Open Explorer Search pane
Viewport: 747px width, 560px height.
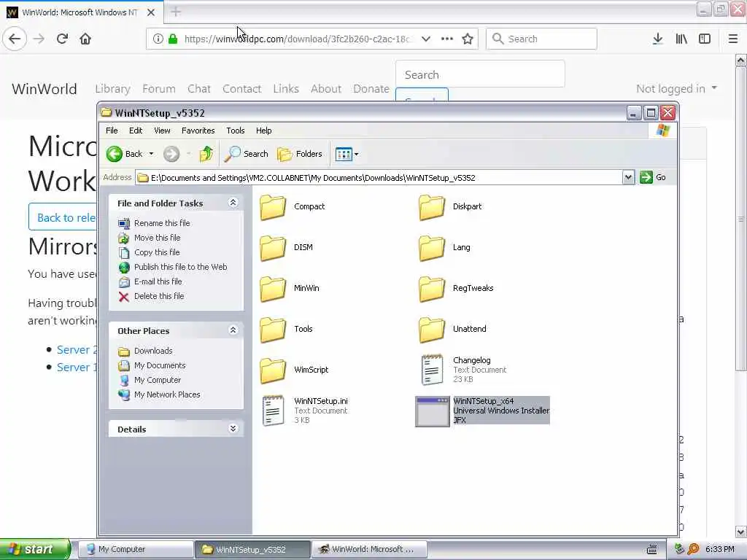coord(247,154)
